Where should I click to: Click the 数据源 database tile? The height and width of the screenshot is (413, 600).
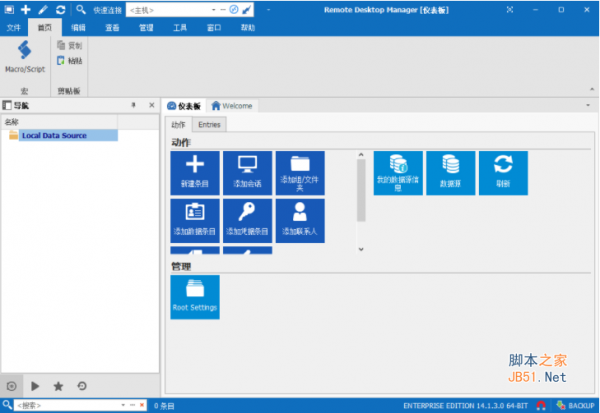451,173
